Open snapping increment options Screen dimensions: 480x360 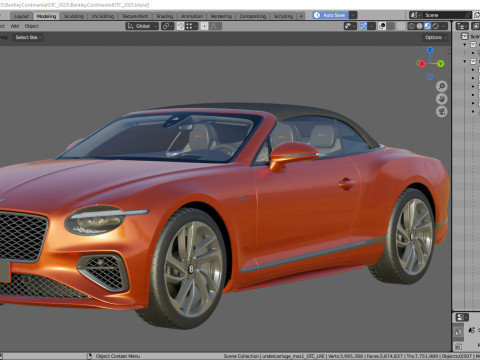[x=191, y=26]
